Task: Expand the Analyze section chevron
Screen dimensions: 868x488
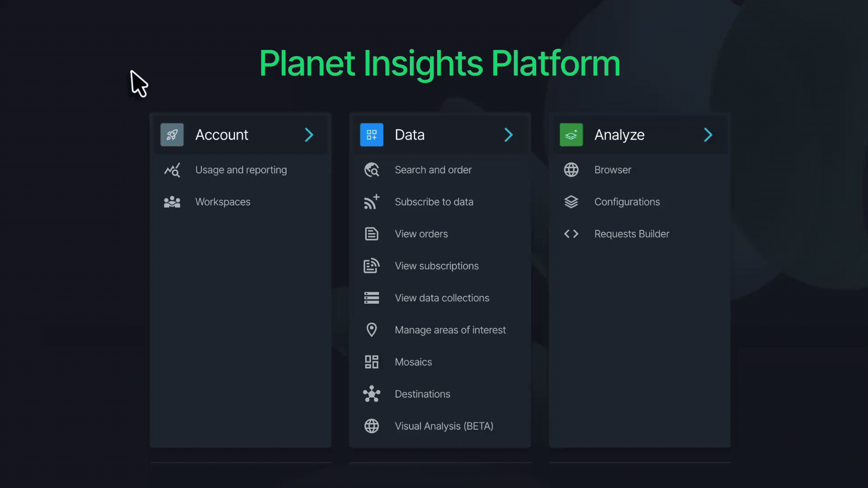Action: pos(708,135)
